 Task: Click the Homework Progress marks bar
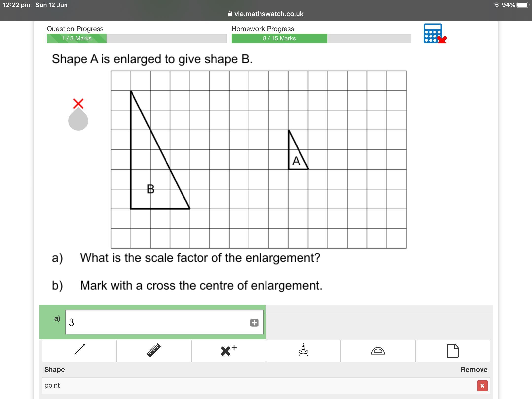(321, 38)
